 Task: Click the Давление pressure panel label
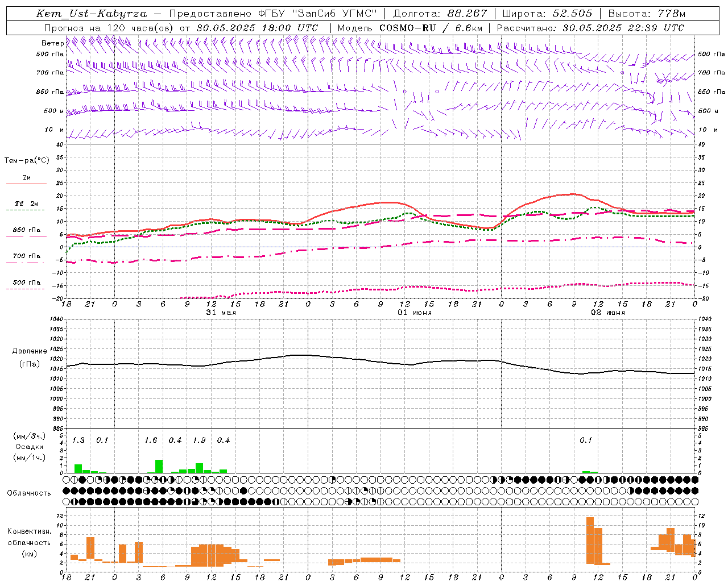click(30, 351)
